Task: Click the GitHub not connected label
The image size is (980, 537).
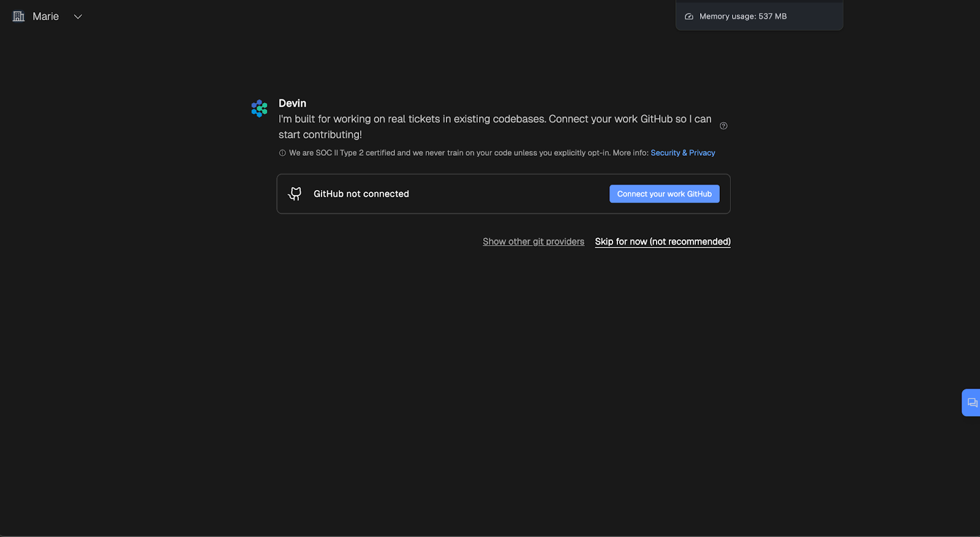Action: pos(361,194)
